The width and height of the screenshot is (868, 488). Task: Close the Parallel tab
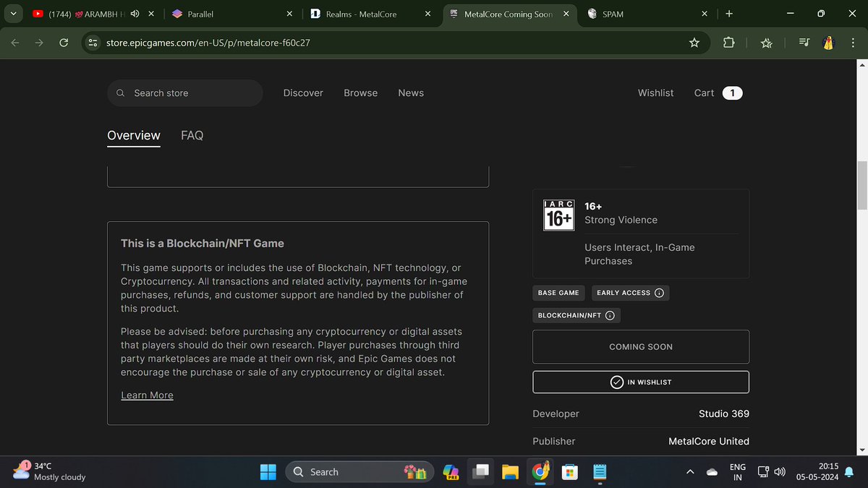289,14
